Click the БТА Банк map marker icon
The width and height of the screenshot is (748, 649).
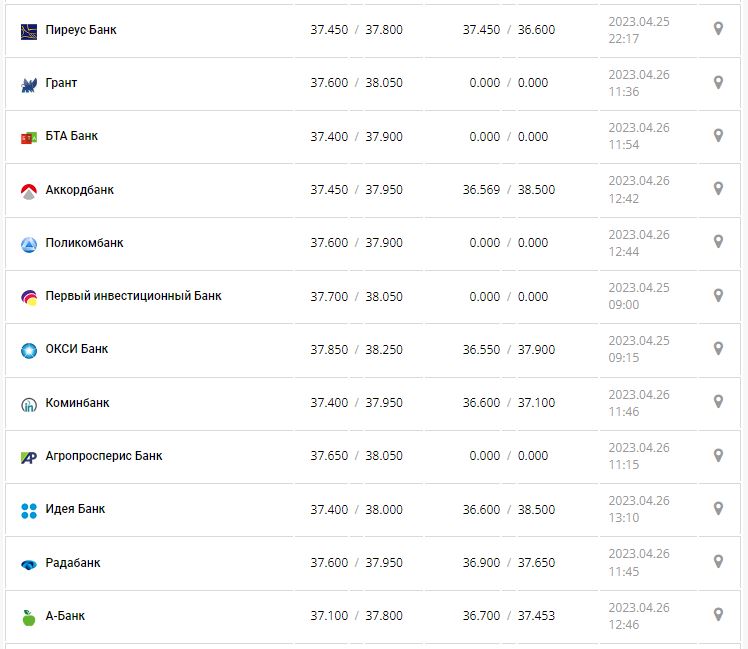(x=718, y=135)
